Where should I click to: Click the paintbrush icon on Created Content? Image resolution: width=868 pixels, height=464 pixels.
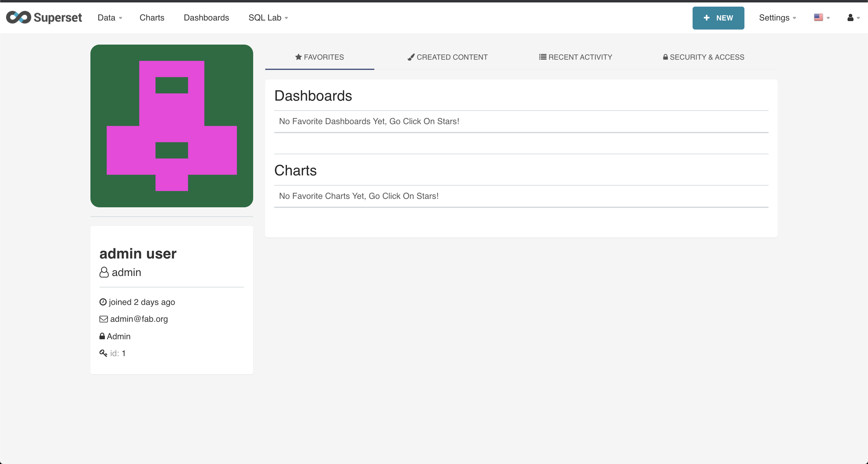[x=411, y=57]
